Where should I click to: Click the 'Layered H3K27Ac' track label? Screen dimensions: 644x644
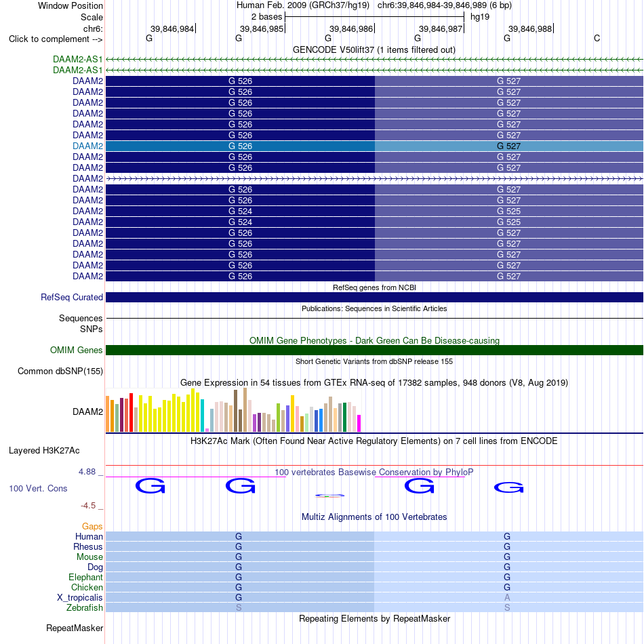pyautogui.click(x=44, y=451)
